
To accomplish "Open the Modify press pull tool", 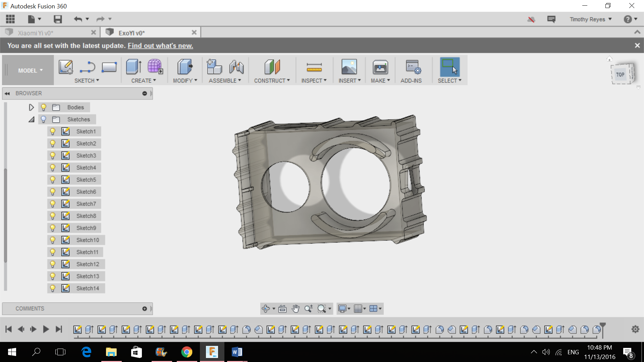I will [185, 67].
